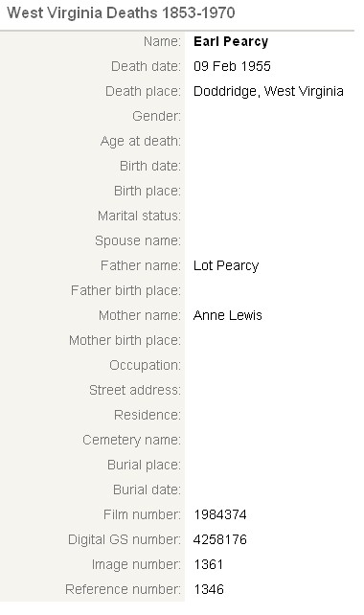
Task: Click the Father birth place label
Action: click(125, 290)
